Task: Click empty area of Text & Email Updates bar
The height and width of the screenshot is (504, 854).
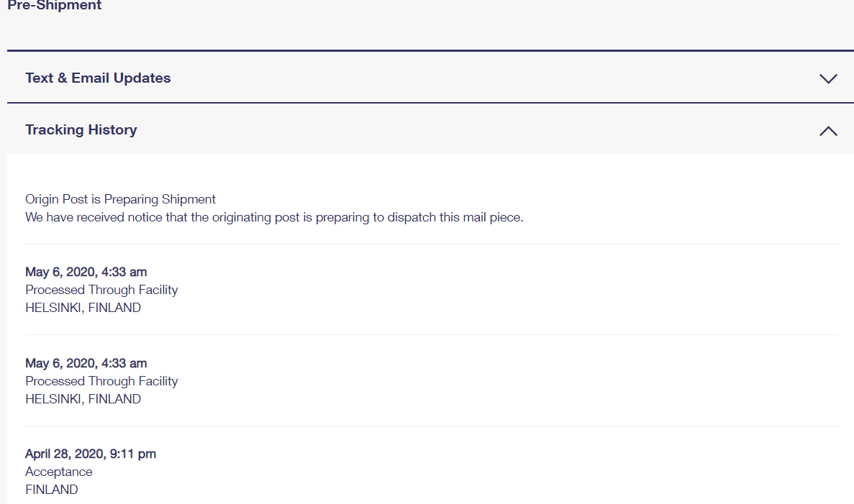Action: [490, 78]
